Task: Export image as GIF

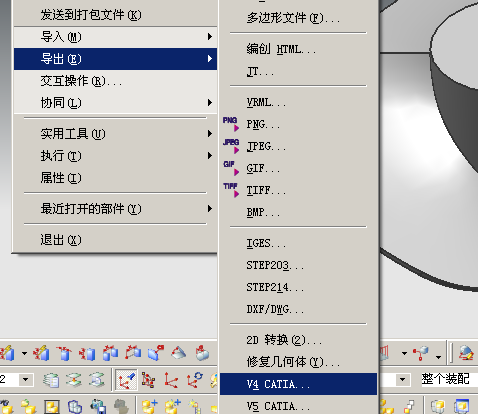Action: point(298,168)
